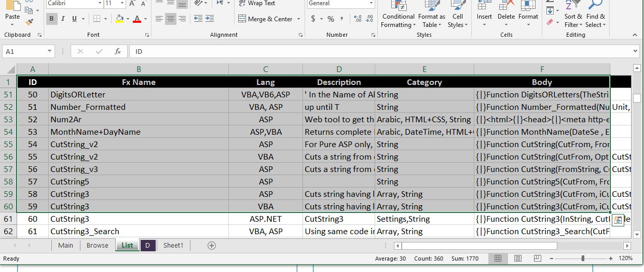
Task: Open the font name Calibri dropdown
Action: [100, 4]
